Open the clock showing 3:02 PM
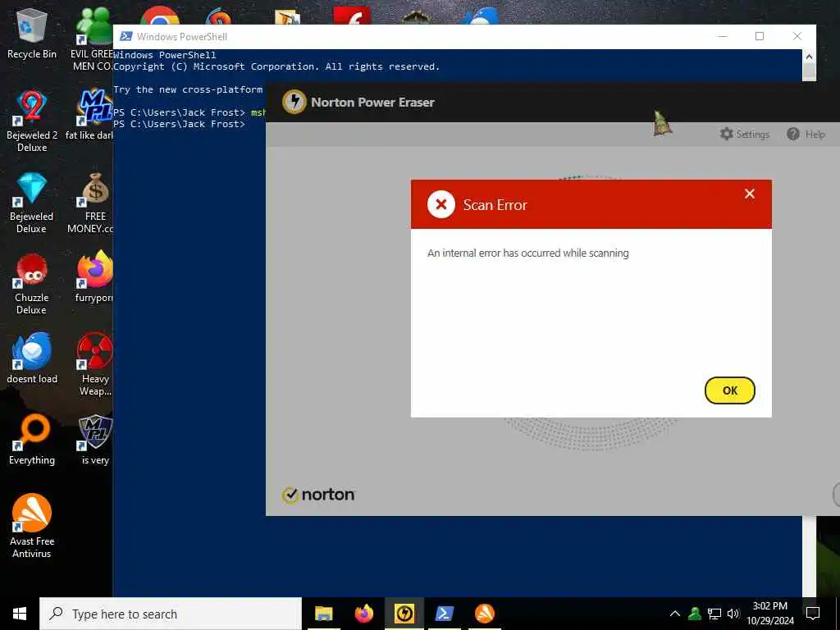This screenshot has width=840, height=630. 770,614
